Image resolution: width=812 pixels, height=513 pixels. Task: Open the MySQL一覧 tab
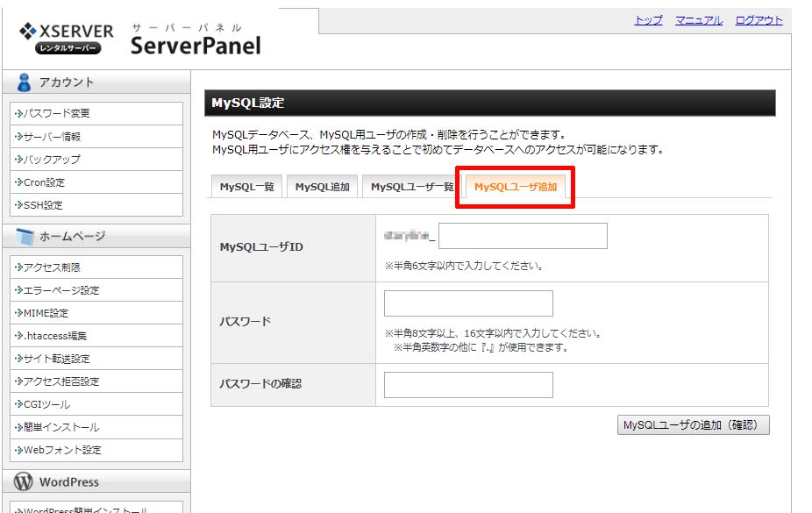(x=246, y=187)
